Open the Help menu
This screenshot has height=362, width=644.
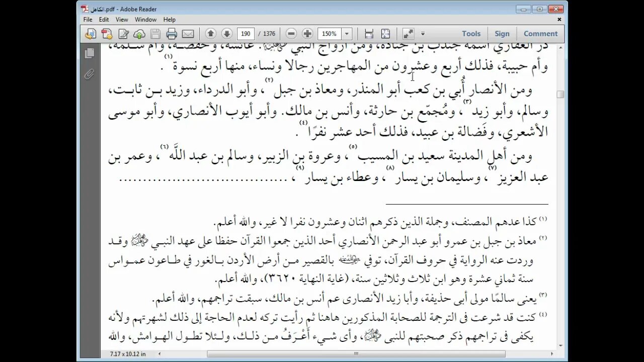tap(170, 20)
